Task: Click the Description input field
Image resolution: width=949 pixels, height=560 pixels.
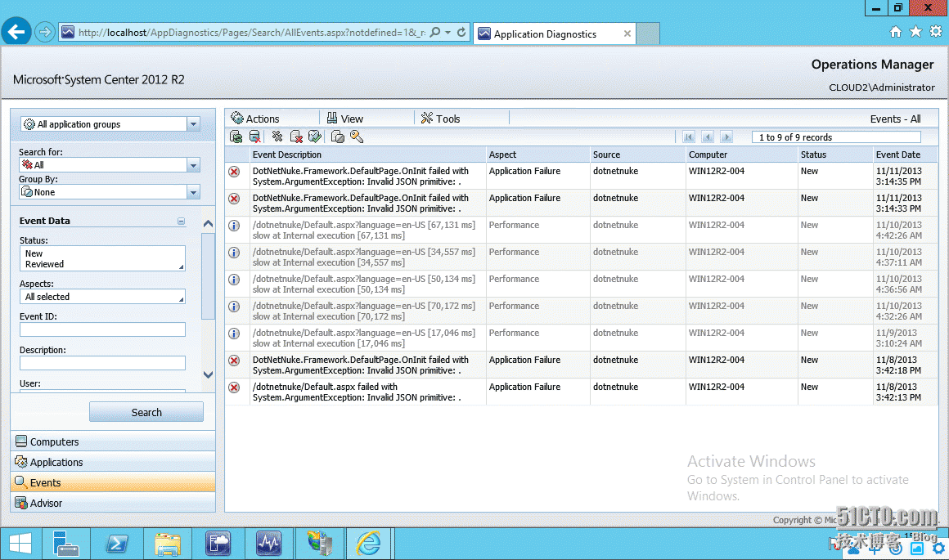Action: [102, 363]
